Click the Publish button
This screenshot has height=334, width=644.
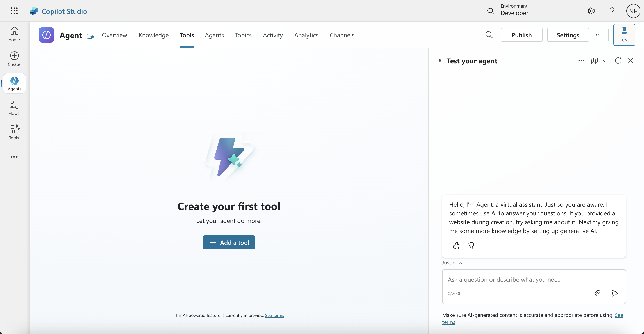tap(521, 35)
